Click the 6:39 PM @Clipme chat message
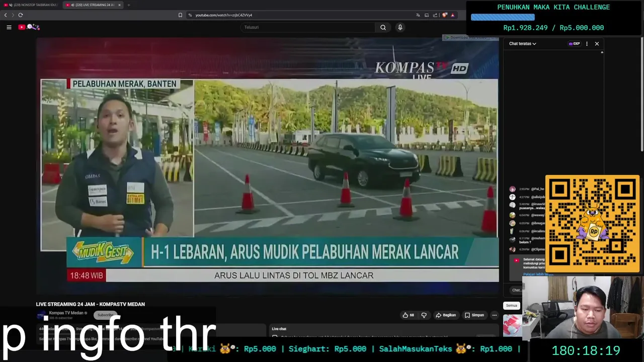 pyautogui.click(x=527, y=249)
